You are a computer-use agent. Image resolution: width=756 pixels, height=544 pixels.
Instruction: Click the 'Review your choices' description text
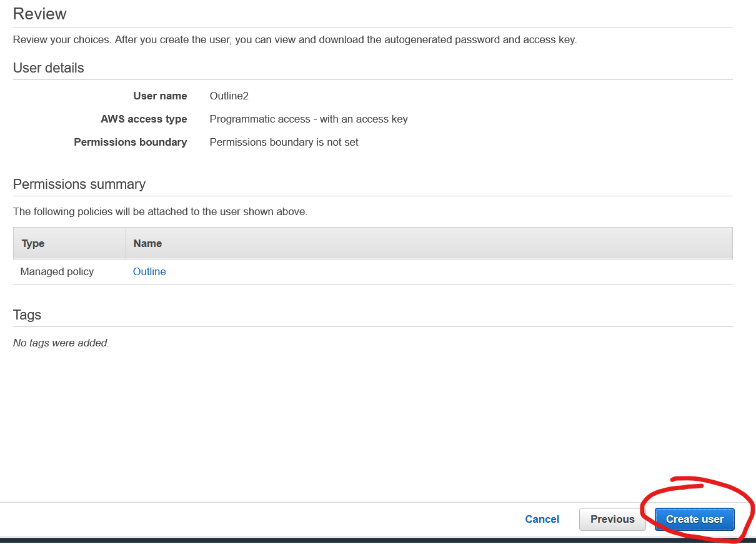click(x=294, y=39)
